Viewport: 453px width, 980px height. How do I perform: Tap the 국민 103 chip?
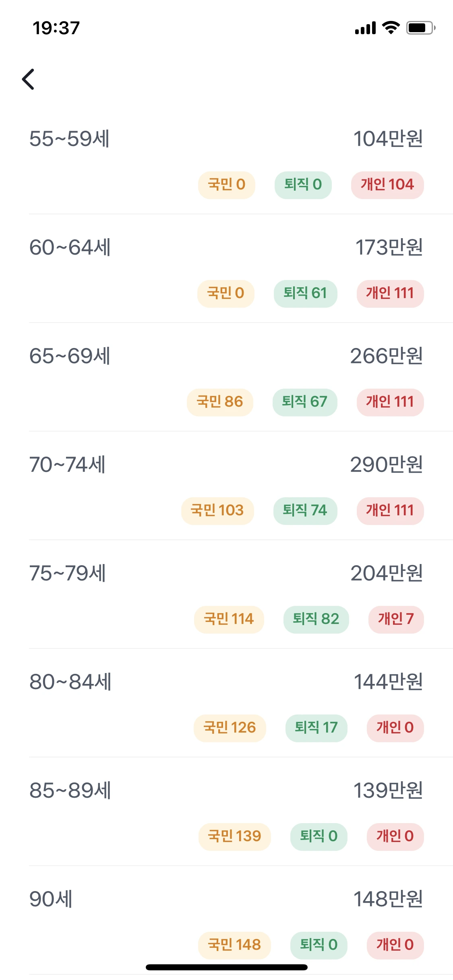(217, 511)
